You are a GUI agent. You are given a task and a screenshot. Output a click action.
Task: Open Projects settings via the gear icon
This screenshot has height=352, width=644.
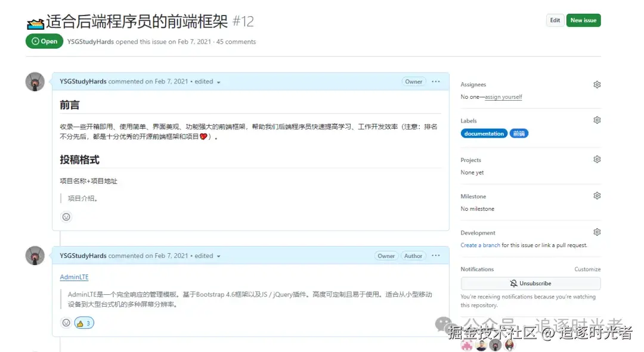(597, 159)
